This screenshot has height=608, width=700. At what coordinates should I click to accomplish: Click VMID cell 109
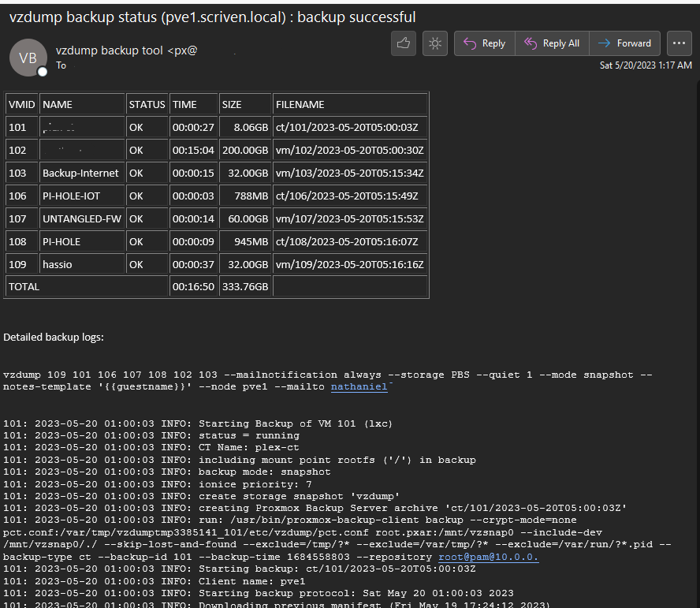coord(21,264)
